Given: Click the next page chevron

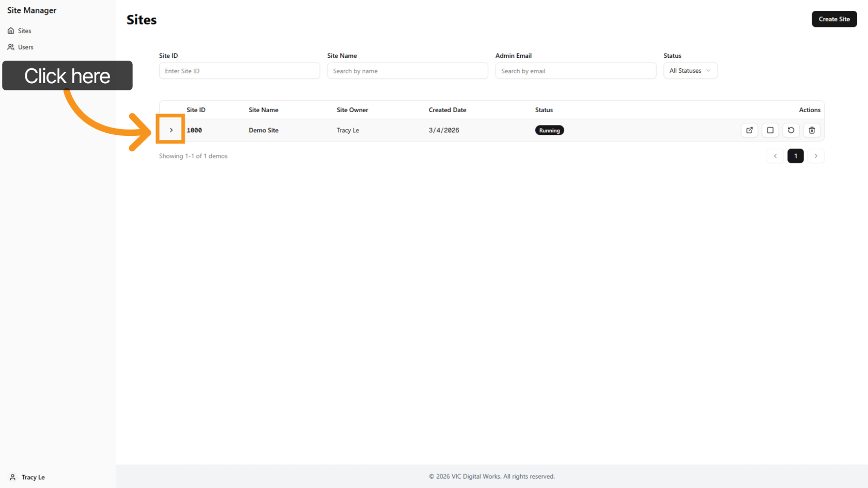Looking at the screenshot, I should click(x=816, y=155).
